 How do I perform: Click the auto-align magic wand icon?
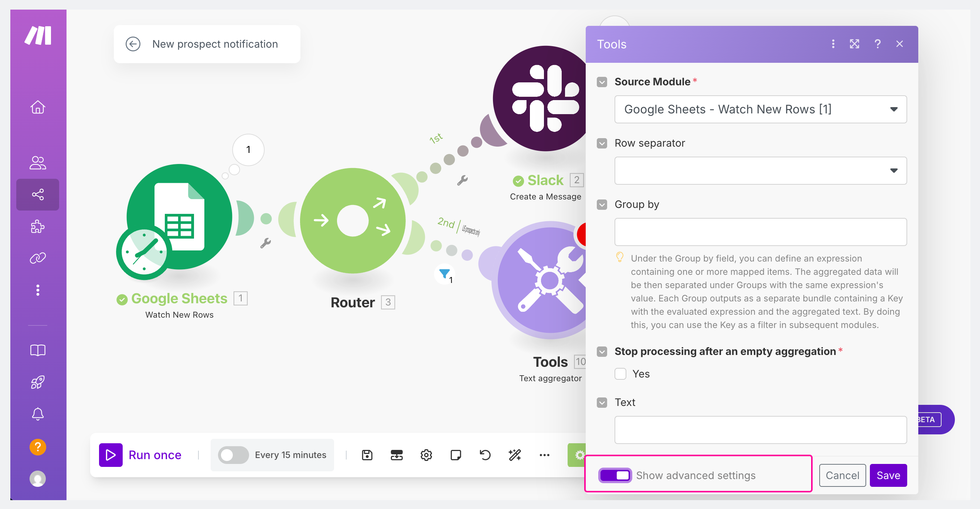point(515,455)
